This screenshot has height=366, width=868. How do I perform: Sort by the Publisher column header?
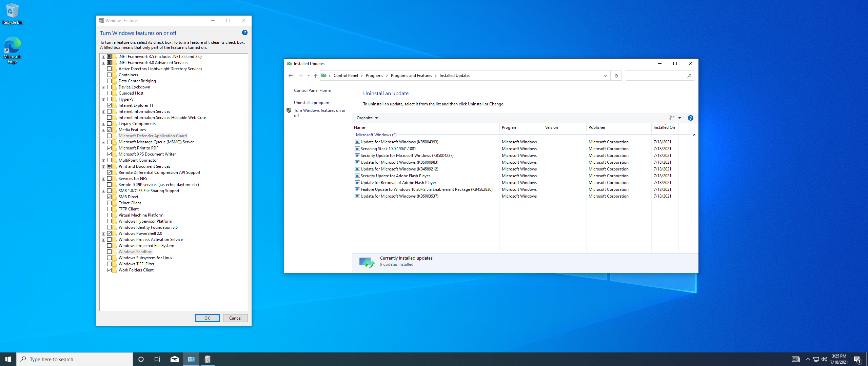(x=619, y=127)
